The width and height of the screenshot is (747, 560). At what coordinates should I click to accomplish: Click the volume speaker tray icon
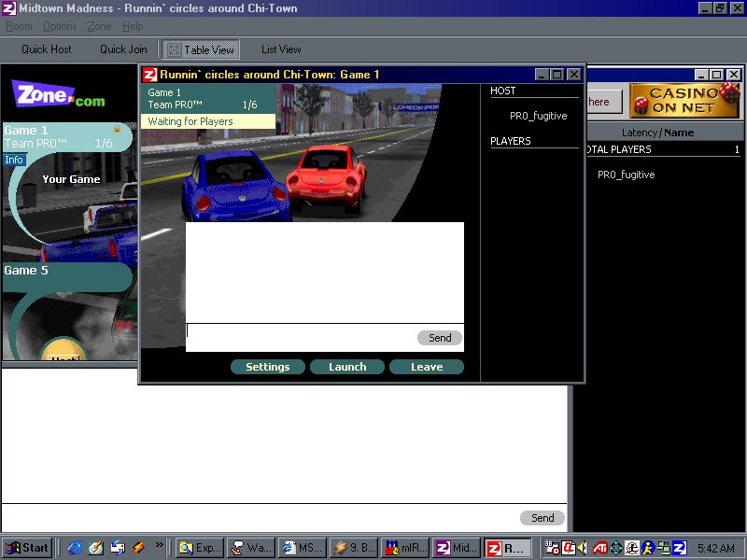(582, 548)
